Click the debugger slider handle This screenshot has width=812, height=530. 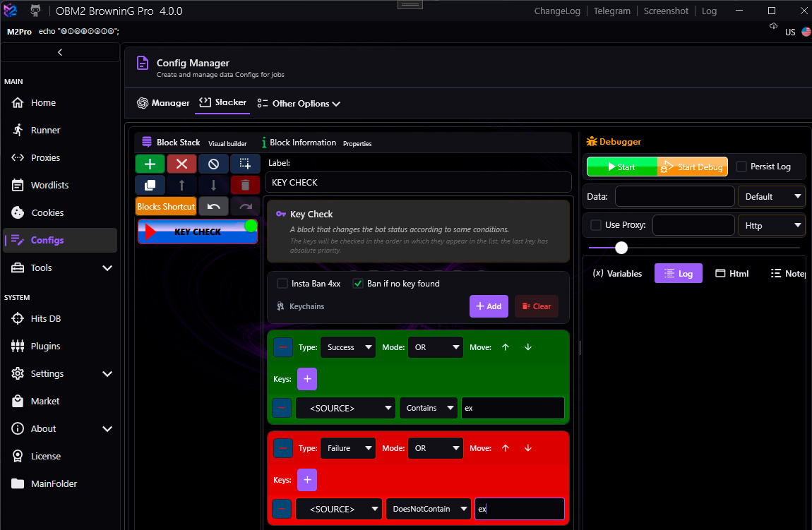tap(621, 248)
